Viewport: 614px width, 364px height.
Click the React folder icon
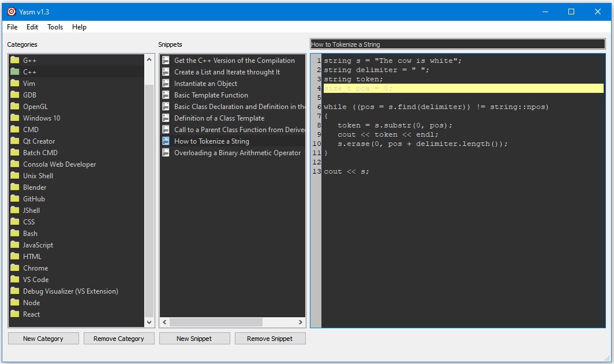point(15,314)
